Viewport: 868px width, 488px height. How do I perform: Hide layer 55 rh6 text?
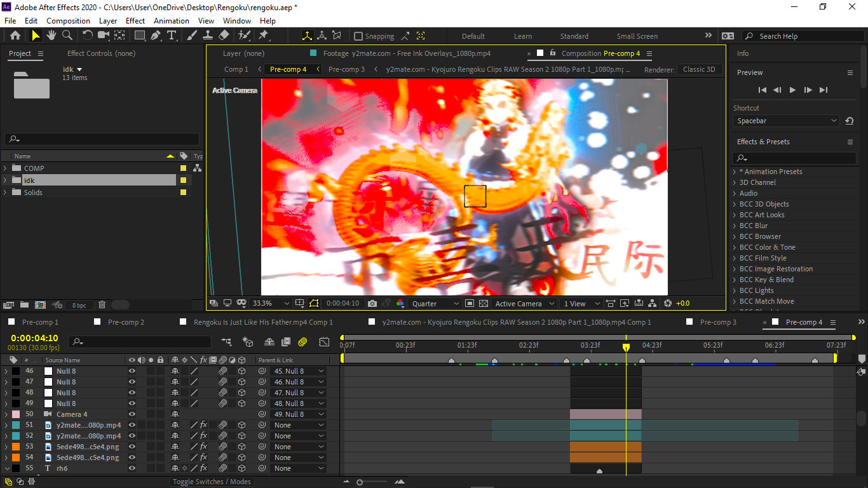(x=132, y=468)
